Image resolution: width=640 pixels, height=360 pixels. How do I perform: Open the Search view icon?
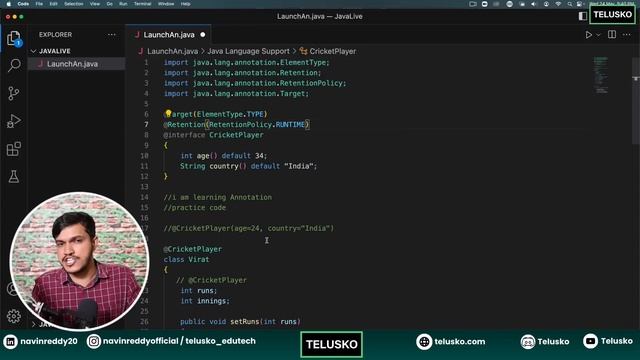14,65
